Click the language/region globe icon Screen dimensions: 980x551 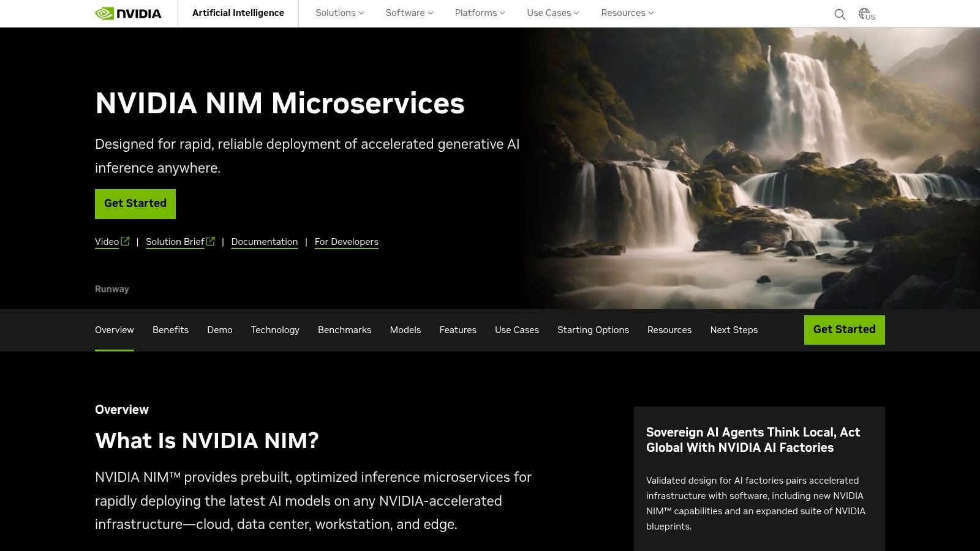click(864, 12)
